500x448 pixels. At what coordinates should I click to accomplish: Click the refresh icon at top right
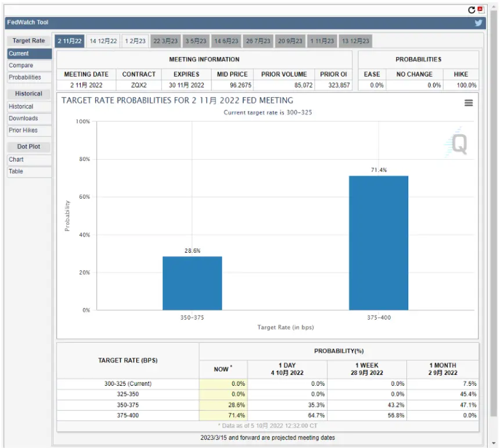(x=472, y=10)
